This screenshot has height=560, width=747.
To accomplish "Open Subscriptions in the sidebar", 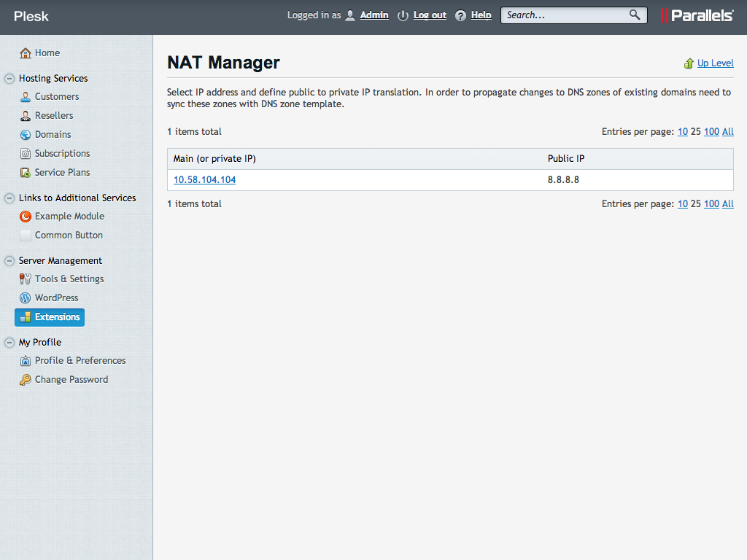I will 62,154.
